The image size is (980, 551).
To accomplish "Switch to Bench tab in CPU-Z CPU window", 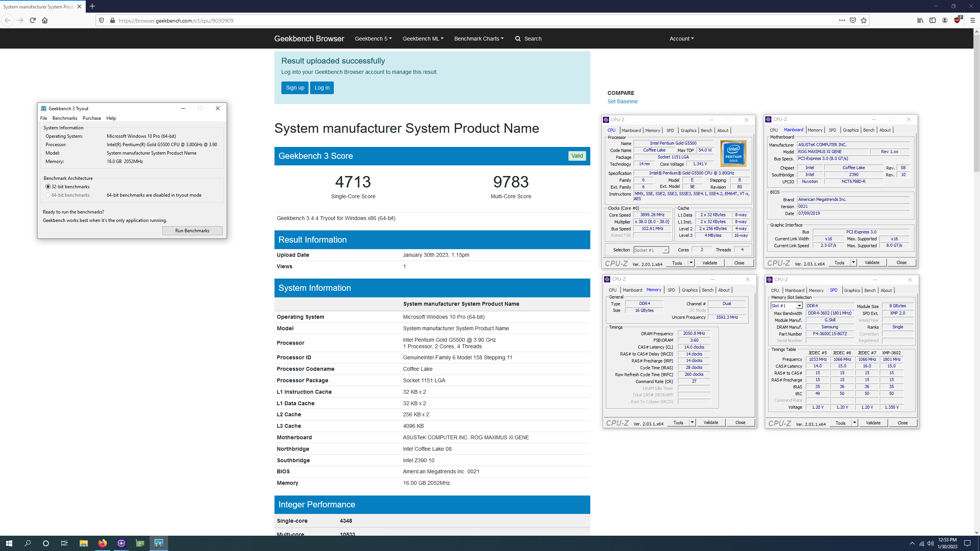I will pos(706,130).
